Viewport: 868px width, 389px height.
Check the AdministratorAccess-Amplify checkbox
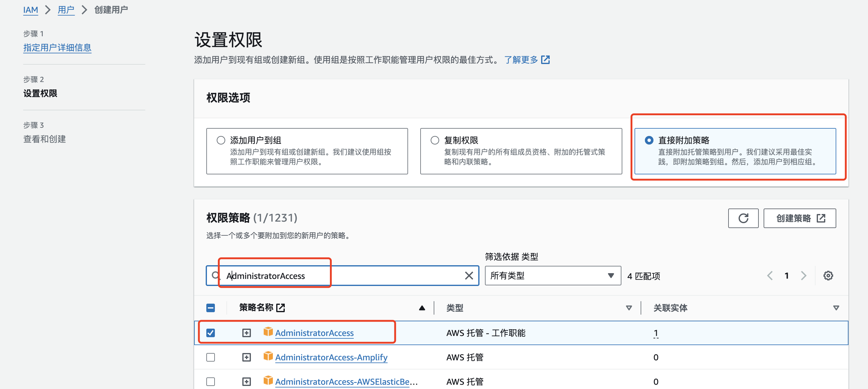211,357
